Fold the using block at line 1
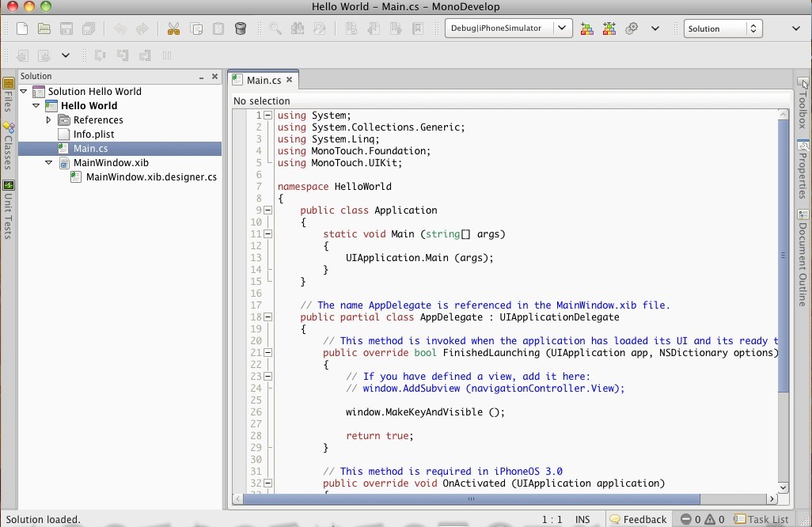This screenshot has height=527, width=812. [268, 116]
